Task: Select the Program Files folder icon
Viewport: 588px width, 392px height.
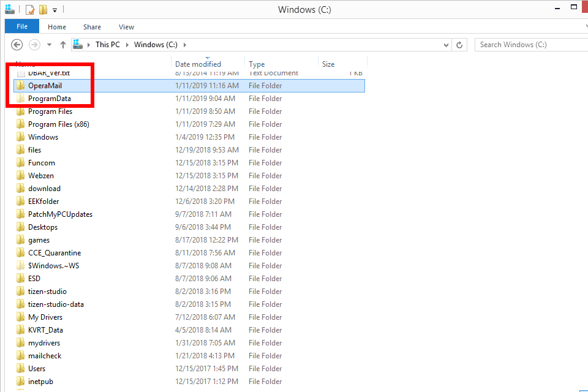Action: pyautogui.click(x=21, y=111)
